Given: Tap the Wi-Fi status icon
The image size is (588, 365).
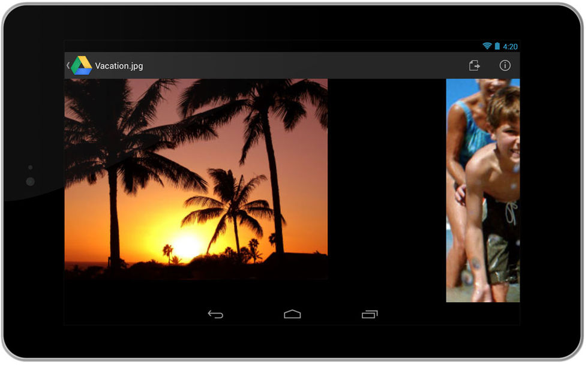Looking at the screenshot, I should point(487,46).
